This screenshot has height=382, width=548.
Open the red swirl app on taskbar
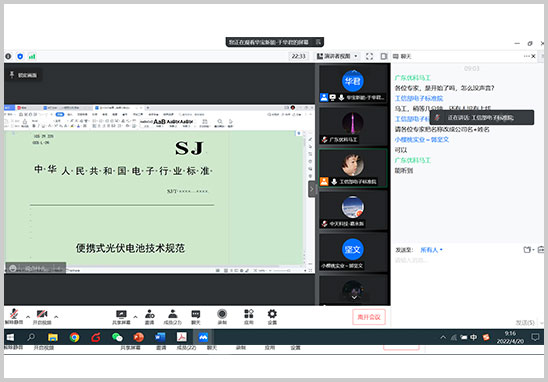tap(96, 337)
